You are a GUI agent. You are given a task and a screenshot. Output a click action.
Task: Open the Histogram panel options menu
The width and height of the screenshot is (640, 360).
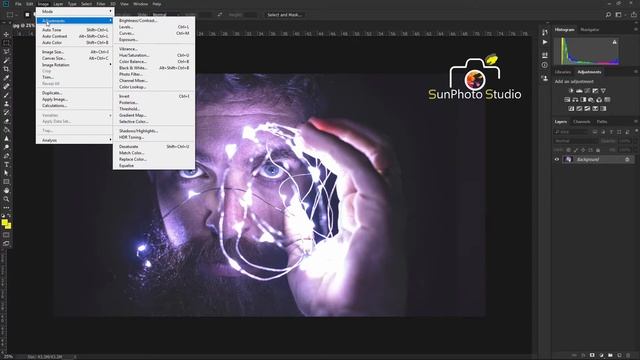click(636, 29)
